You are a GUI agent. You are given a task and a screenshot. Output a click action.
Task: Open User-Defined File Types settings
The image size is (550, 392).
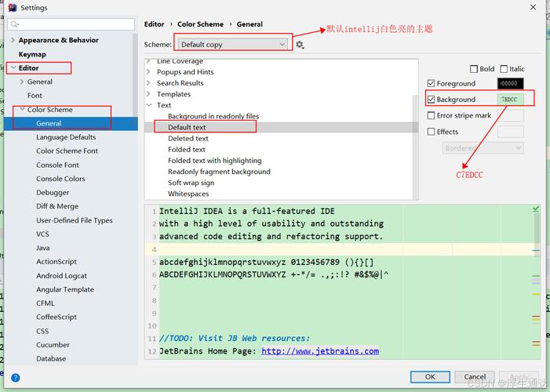(75, 220)
